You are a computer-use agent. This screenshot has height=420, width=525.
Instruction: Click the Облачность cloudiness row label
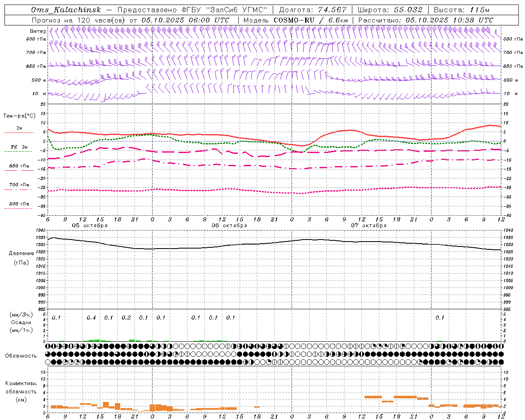21,356
